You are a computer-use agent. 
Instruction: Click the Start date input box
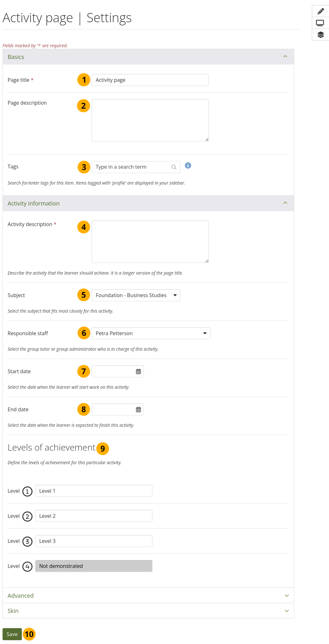click(113, 372)
